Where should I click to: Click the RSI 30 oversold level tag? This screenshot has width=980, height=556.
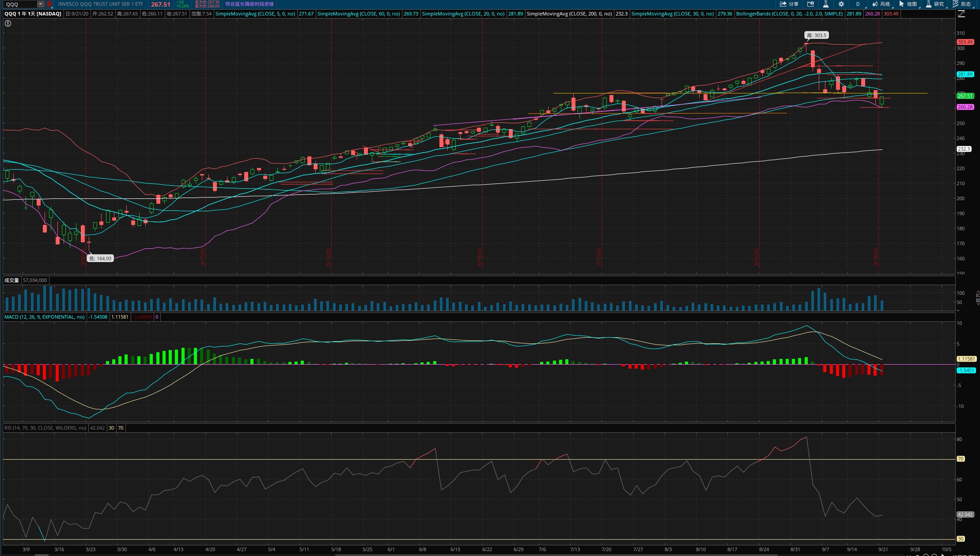[961, 539]
